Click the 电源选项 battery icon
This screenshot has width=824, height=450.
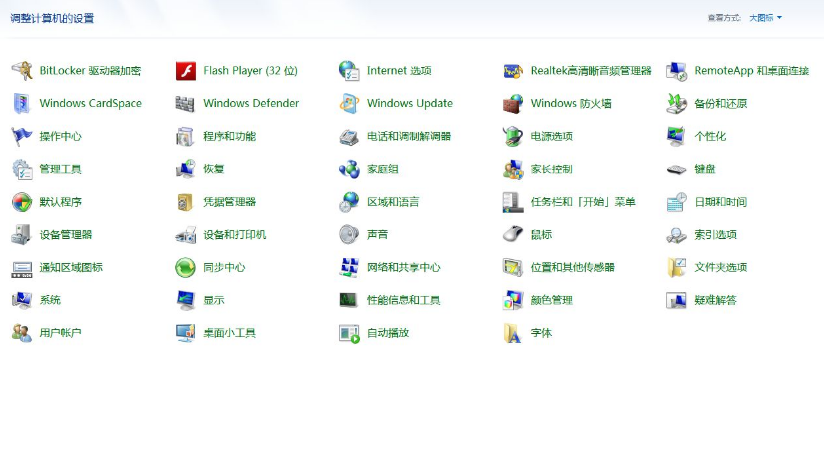(x=513, y=136)
